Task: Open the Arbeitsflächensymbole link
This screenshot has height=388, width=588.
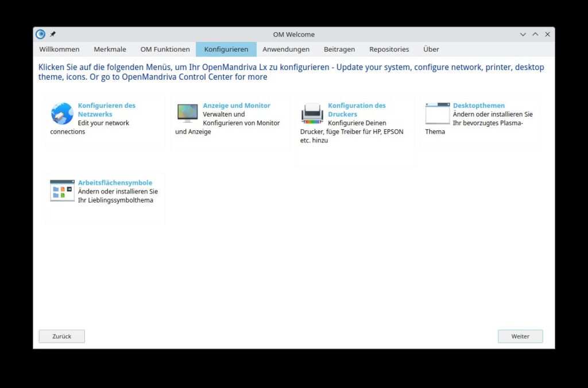Action: coord(115,183)
